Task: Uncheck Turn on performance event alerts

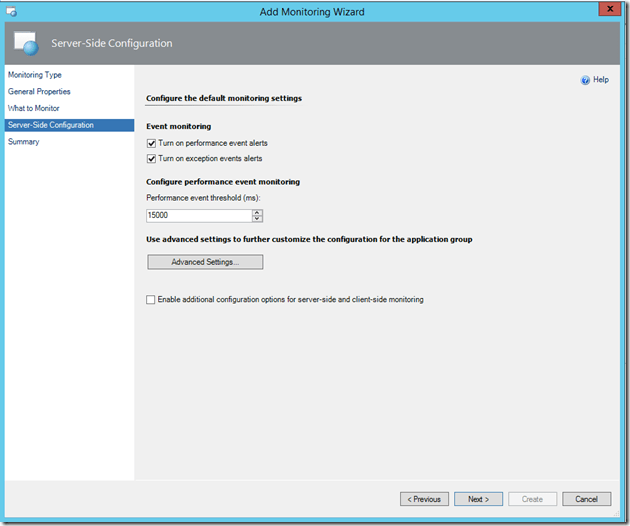Action: [x=152, y=144]
